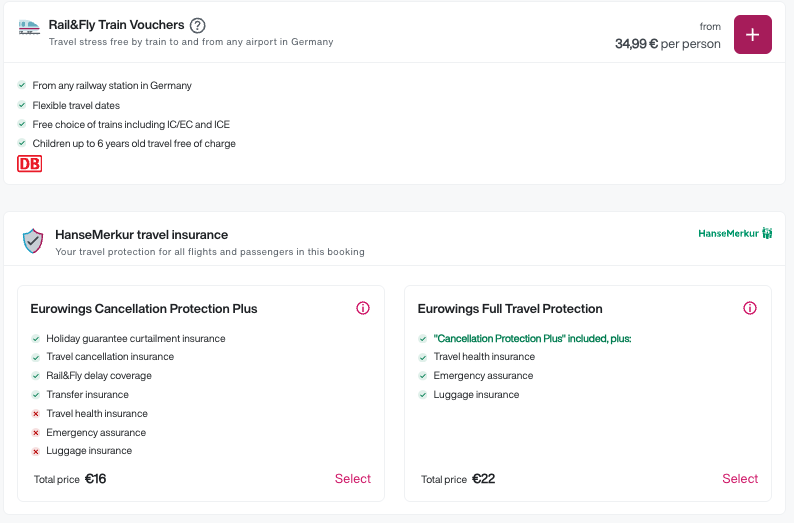This screenshot has width=794, height=523.
Task: Click red cross beside 'Travel health insurance' in Plus card
Action: pyautogui.click(x=35, y=414)
